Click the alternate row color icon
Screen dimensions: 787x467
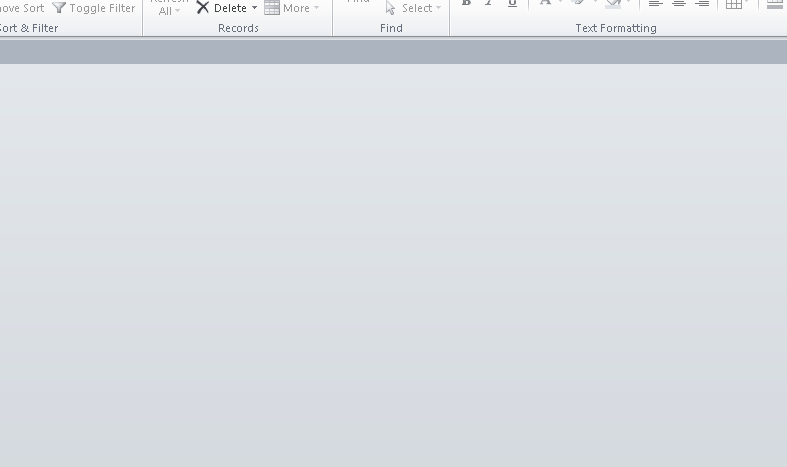point(775,4)
